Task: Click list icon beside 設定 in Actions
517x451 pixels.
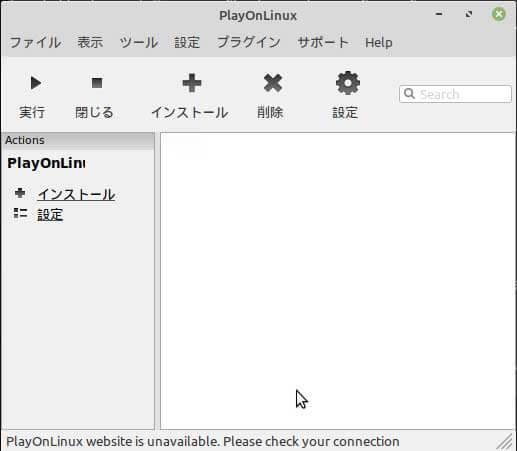Action: [x=20, y=213]
